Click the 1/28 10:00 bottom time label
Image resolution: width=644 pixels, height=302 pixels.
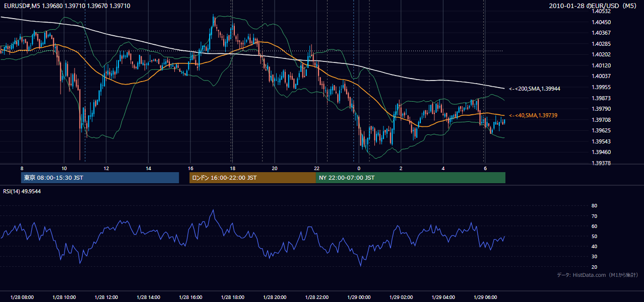click(x=64, y=297)
